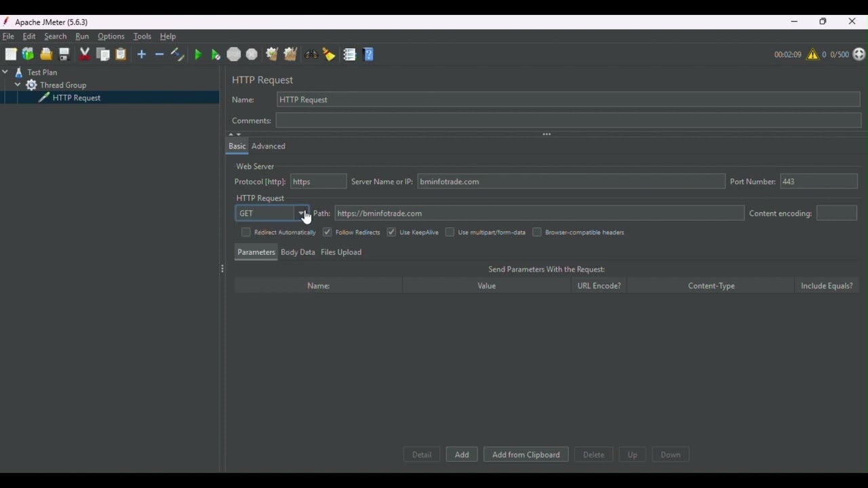Collapse the Test Plan tree node
This screenshot has height=488, width=868.
point(5,72)
